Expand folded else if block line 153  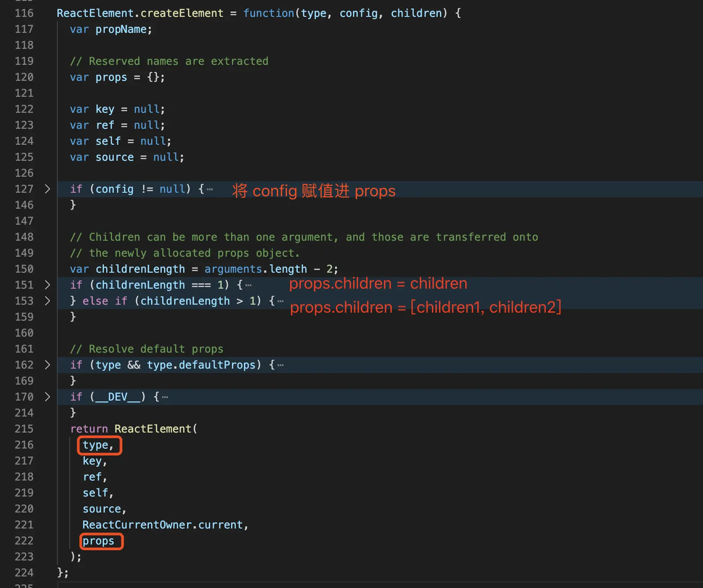(x=47, y=301)
